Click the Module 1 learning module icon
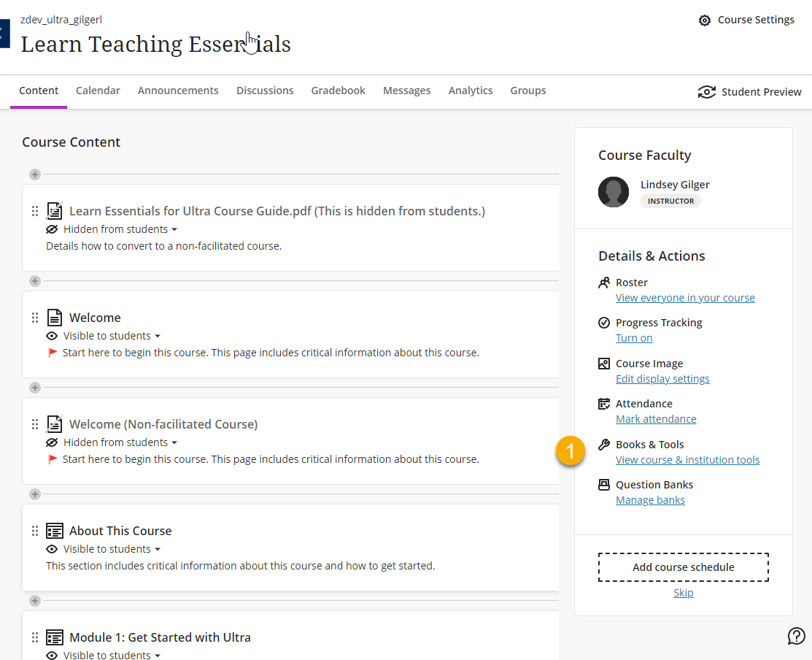Screen dimensions: 812x660 55,637
